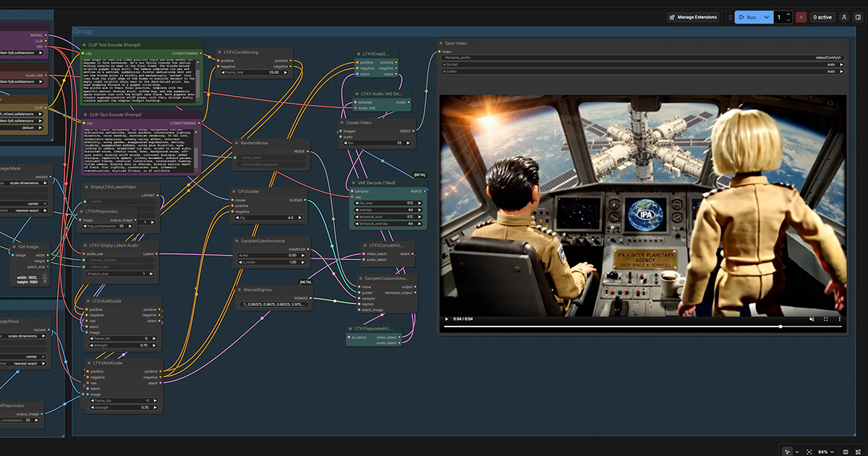This screenshot has height=456, width=868.
Task: Toggle minimap icon in bottom toolbar
Action: [x=846, y=451]
